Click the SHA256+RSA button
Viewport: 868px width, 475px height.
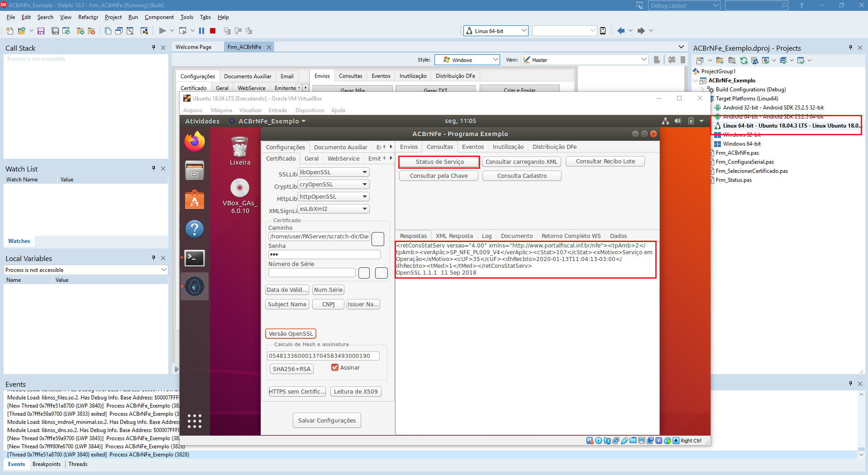pyautogui.click(x=291, y=369)
